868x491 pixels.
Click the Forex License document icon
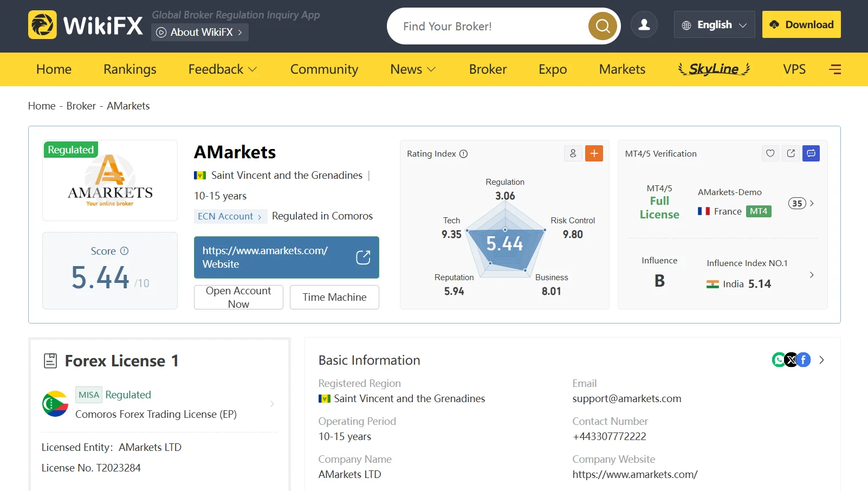50,361
